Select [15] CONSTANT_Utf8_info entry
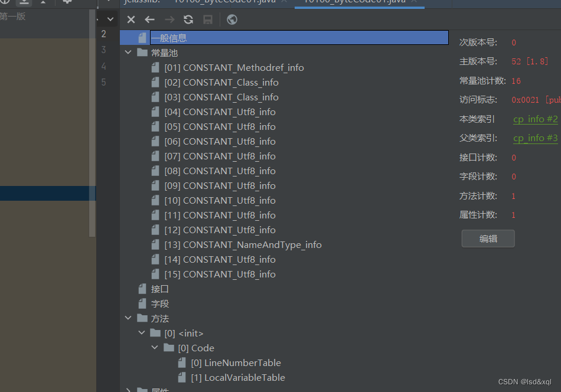The image size is (561, 392). (220, 274)
